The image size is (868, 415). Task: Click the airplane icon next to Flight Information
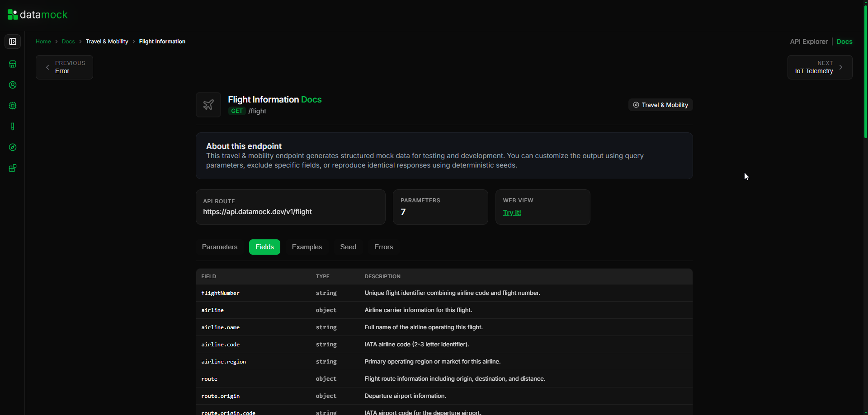pyautogui.click(x=208, y=104)
